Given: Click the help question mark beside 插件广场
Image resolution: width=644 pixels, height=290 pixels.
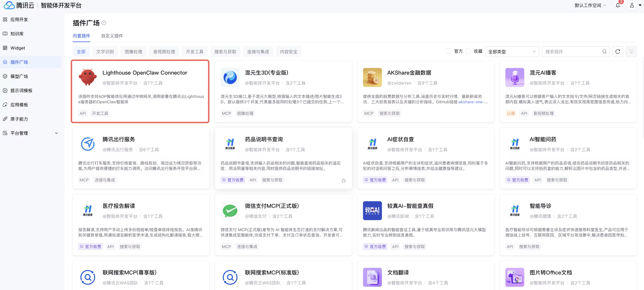Looking at the screenshot, I should coord(104,23).
